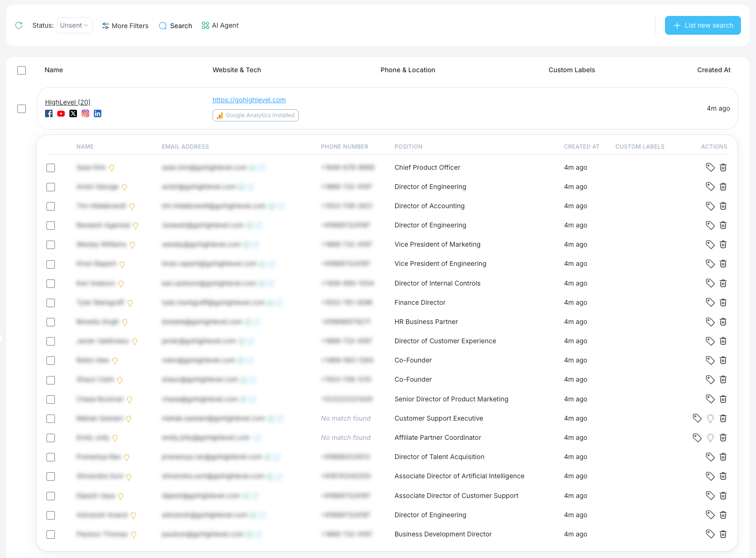Open HighLevel's LinkedIn icon
Screen dimensions: 756x558
click(x=98, y=113)
